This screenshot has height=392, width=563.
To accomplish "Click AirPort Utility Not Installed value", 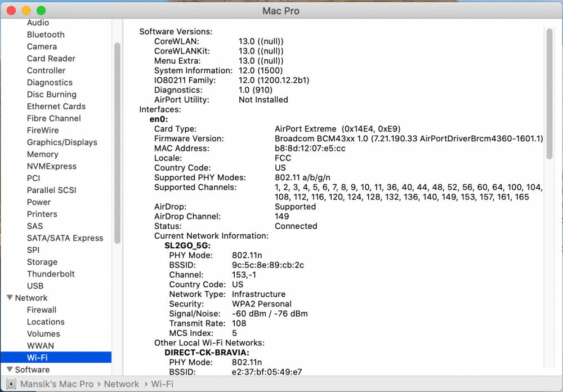I will [263, 100].
